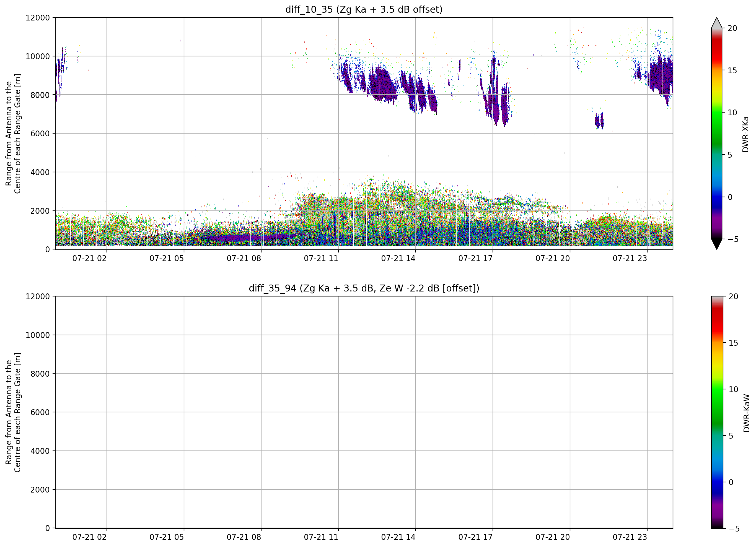Click the 10 tick on DWR-XKa colorbar
756x547 pixels.
(732, 113)
